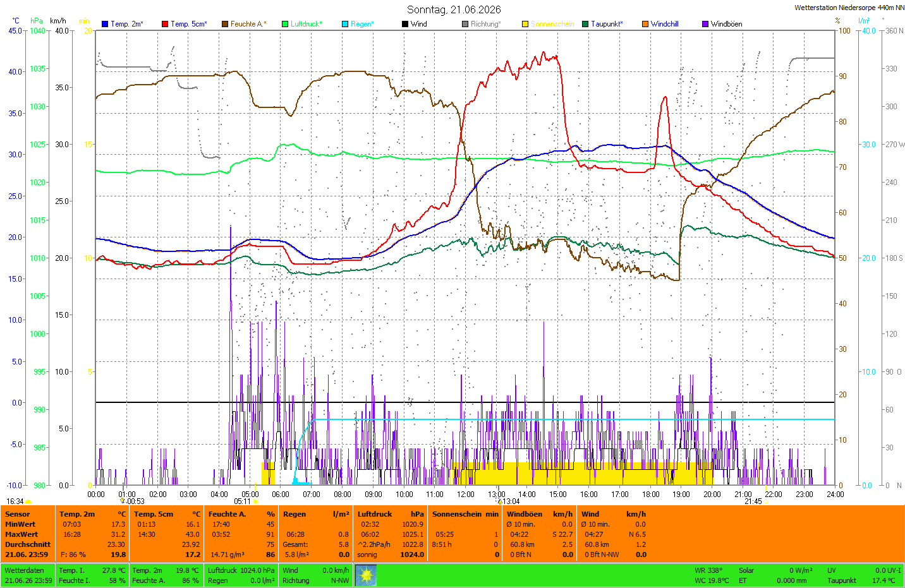This screenshot has height=588, width=905.
Task: Click the sunset marker icon beside 21:45
Action: (767, 501)
